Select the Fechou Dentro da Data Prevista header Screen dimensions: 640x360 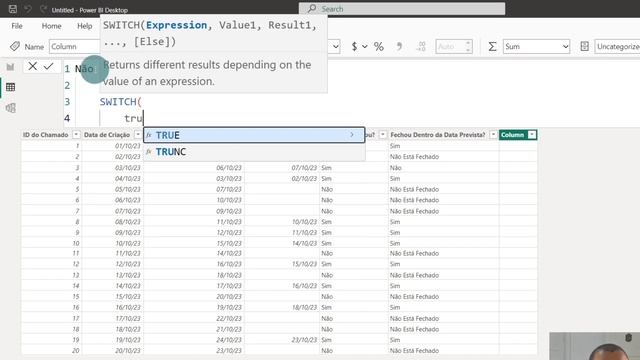tap(438, 135)
